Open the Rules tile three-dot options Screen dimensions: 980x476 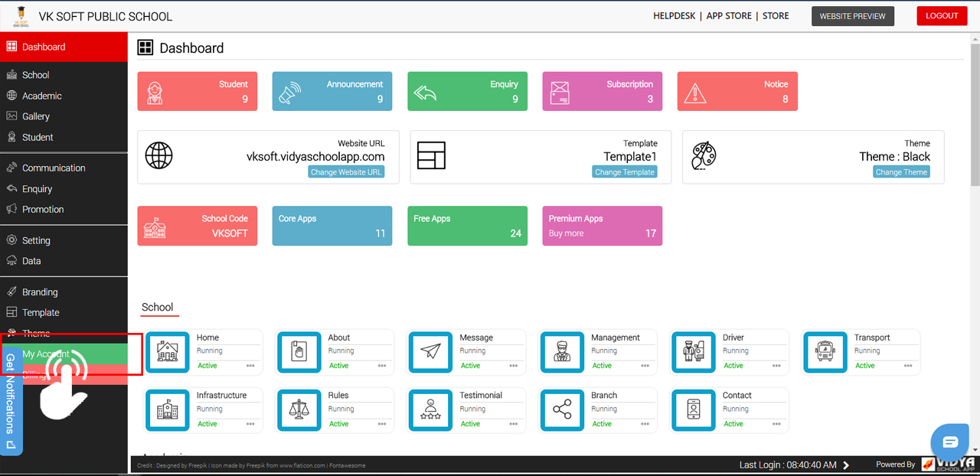click(x=382, y=424)
